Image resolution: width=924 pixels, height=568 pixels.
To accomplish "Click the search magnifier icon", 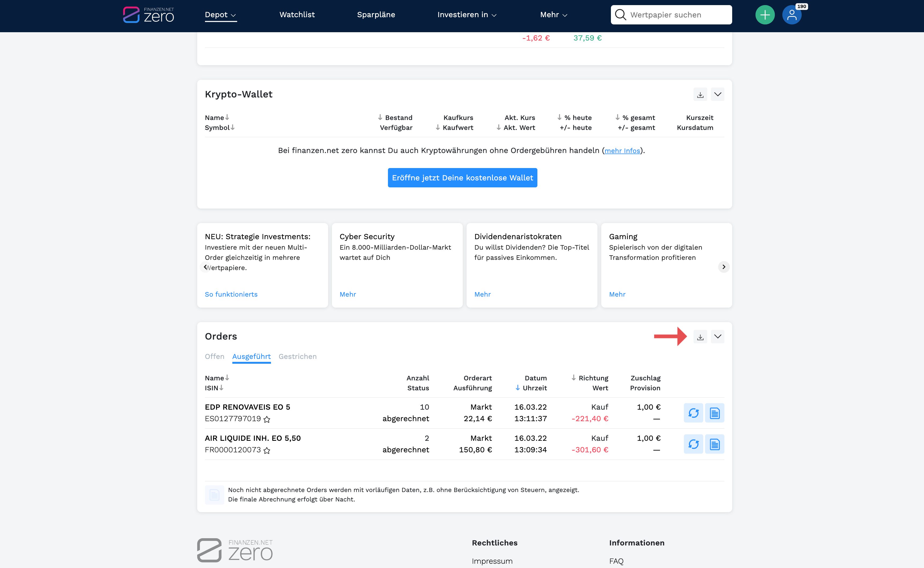I will 620,15.
